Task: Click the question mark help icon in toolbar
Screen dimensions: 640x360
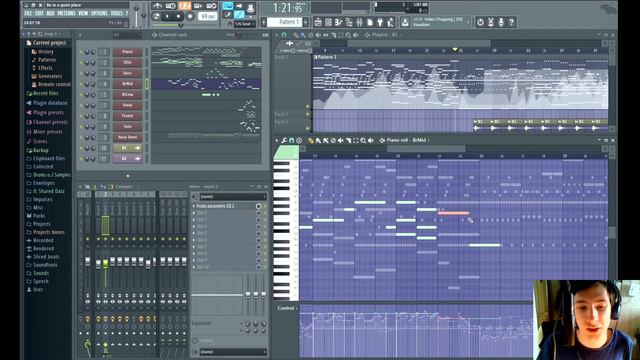Action: click(511, 22)
